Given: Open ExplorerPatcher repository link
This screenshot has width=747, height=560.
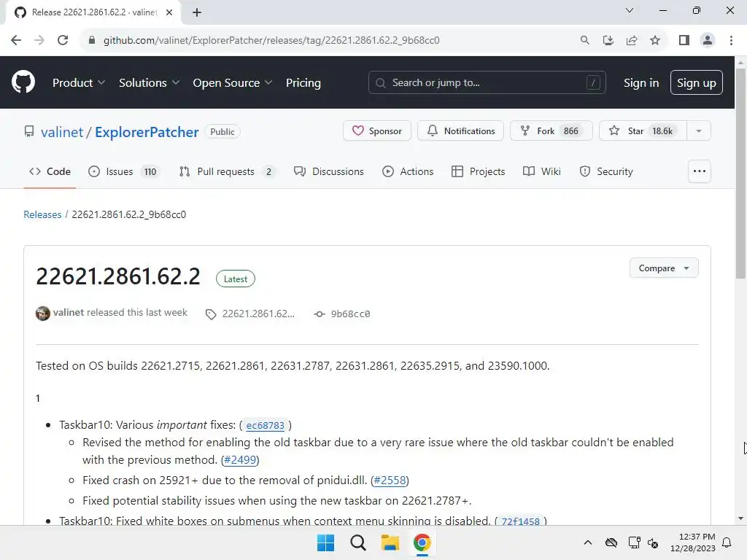Looking at the screenshot, I should 147,132.
